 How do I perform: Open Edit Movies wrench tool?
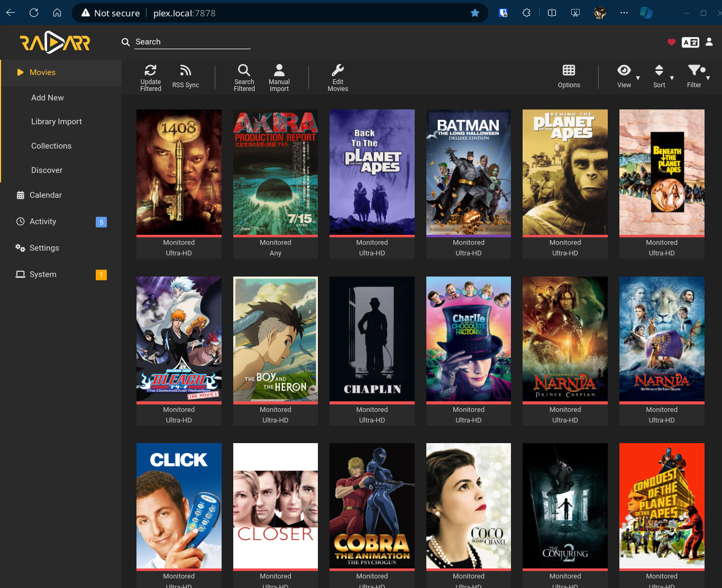337,71
